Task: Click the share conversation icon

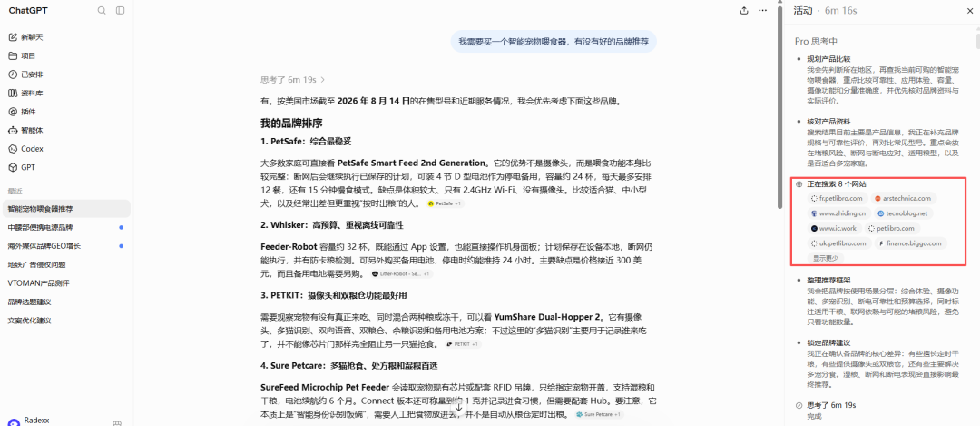Action: click(744, 11)
